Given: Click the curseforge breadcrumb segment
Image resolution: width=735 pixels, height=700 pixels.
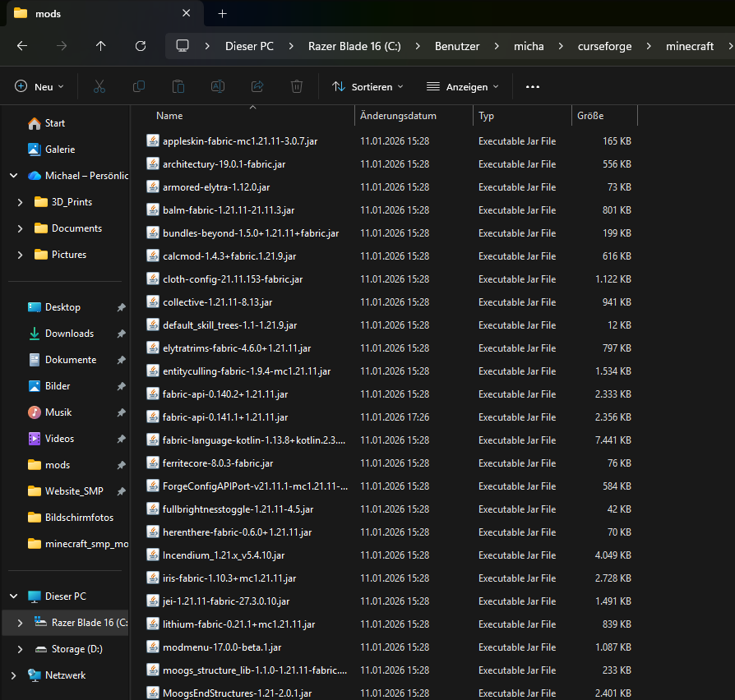Looking at the screenshot, I should click(605, 46).
